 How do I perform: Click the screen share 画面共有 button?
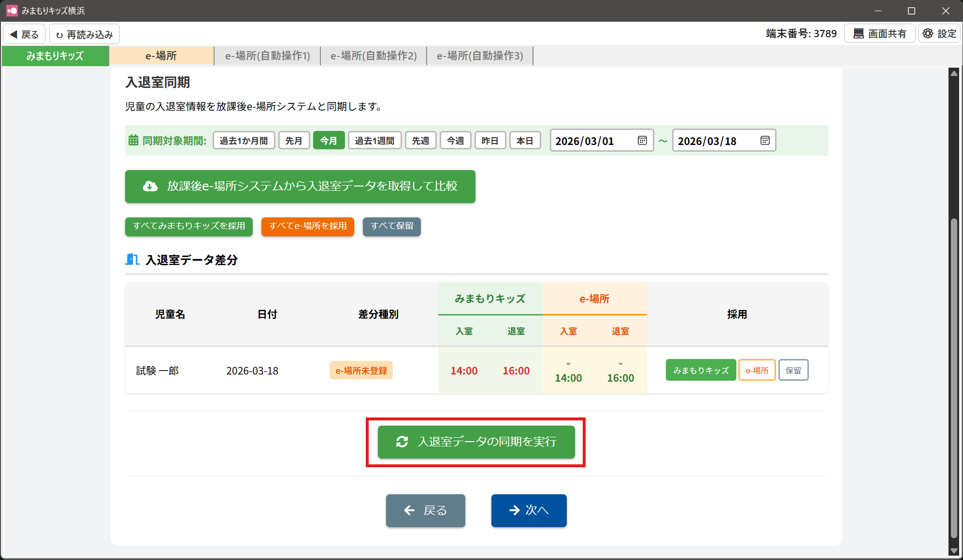point(879,34)
